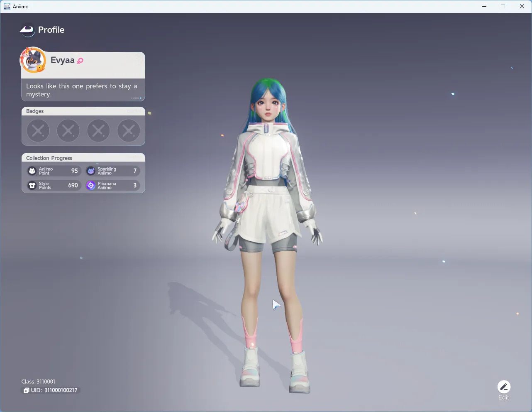Screen dimensions: 532x412
Task: Click the Collection Progress header
Action: click(83, 158)
